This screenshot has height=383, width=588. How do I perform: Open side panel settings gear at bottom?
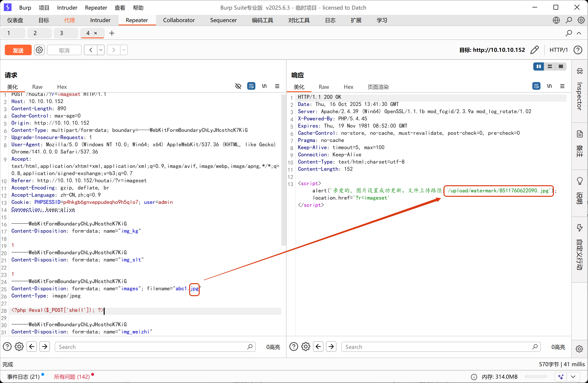point(579,349)
